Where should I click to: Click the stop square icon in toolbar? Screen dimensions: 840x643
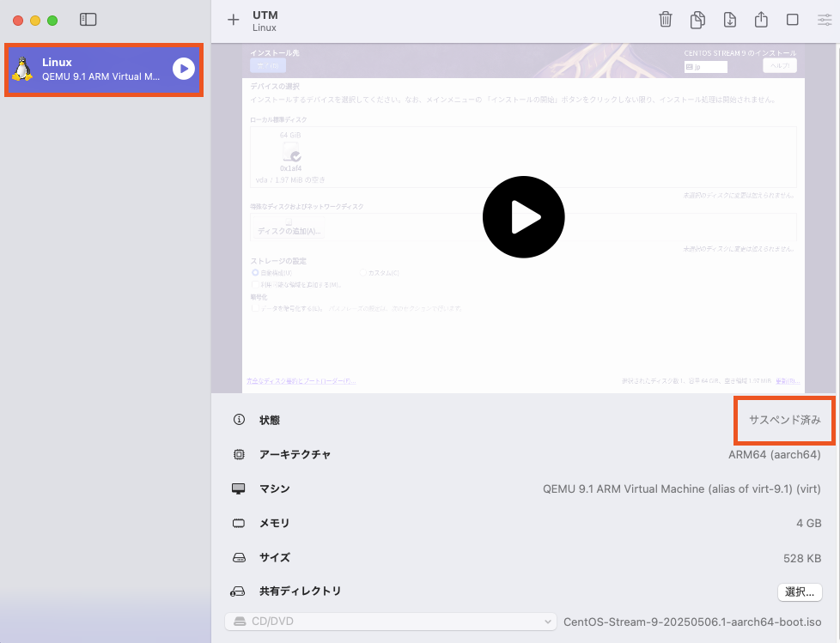click(792, 20)
